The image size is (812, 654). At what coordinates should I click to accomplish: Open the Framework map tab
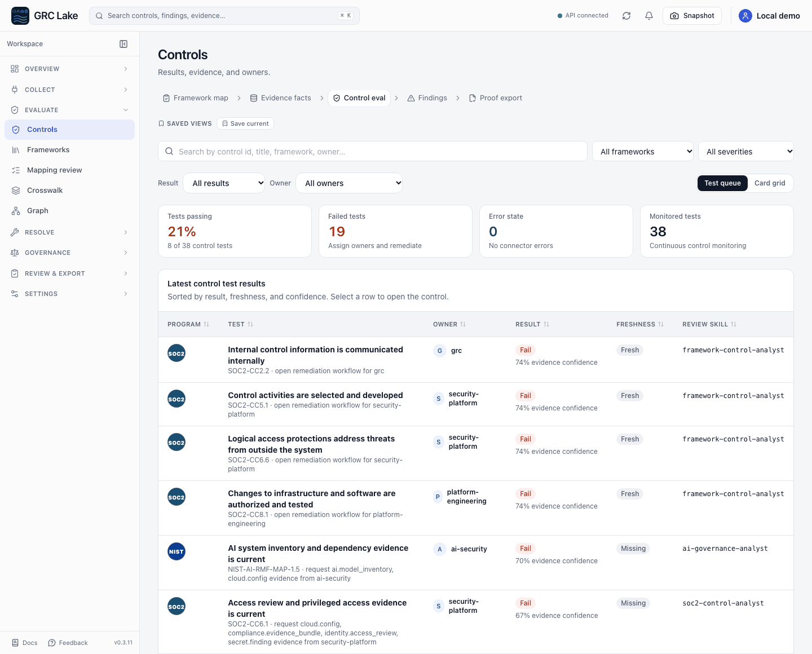point(195,98)
